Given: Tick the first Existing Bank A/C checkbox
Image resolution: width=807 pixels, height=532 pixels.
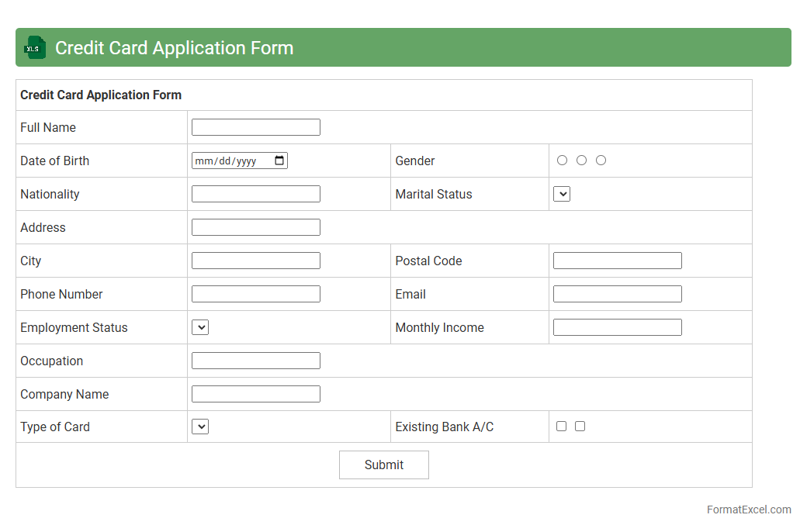Looking at the screenshot, I should (561, 427).
